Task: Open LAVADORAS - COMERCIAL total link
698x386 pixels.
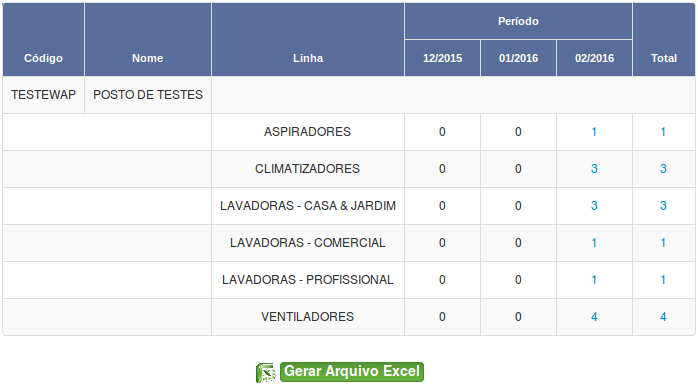Action: [663, 243]
